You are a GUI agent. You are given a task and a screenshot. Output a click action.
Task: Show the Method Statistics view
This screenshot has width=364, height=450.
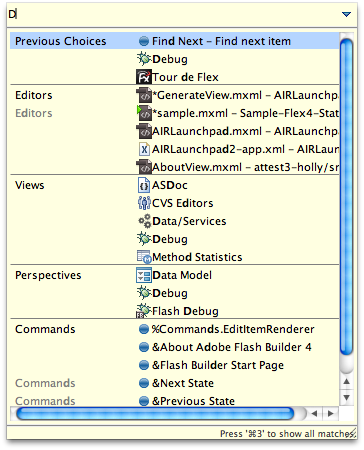coord(175,257)
